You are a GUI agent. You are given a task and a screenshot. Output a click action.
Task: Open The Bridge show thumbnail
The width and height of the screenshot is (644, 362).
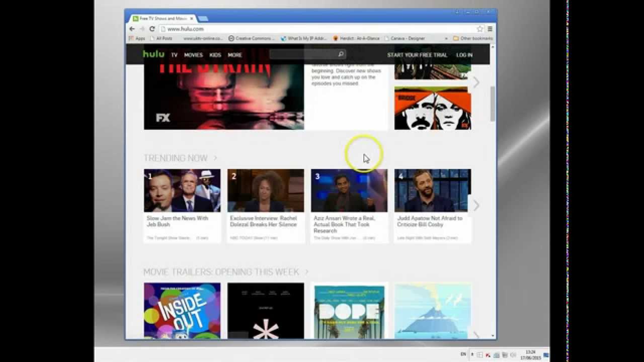click(x=433, y=108)
